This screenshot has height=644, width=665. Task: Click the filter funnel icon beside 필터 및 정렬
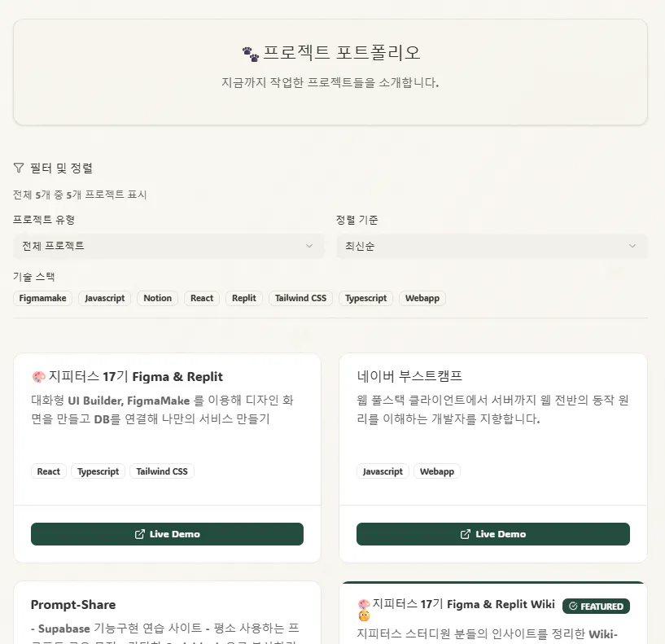click(17, 167)
